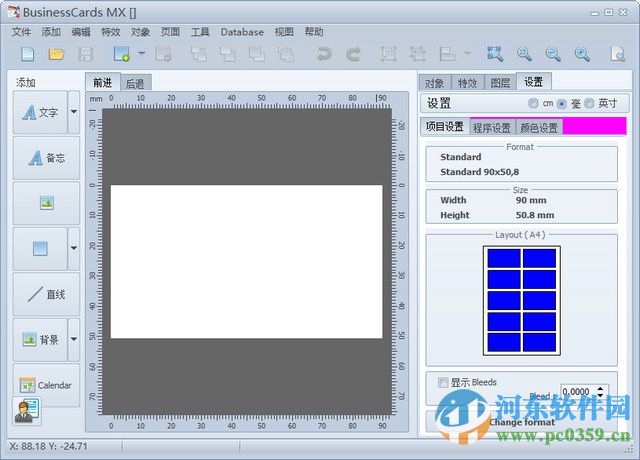The height and width of the screenshot is (460, 640).
Task: Expand the shape button dropdown arrow
Action: pos(74,248)
